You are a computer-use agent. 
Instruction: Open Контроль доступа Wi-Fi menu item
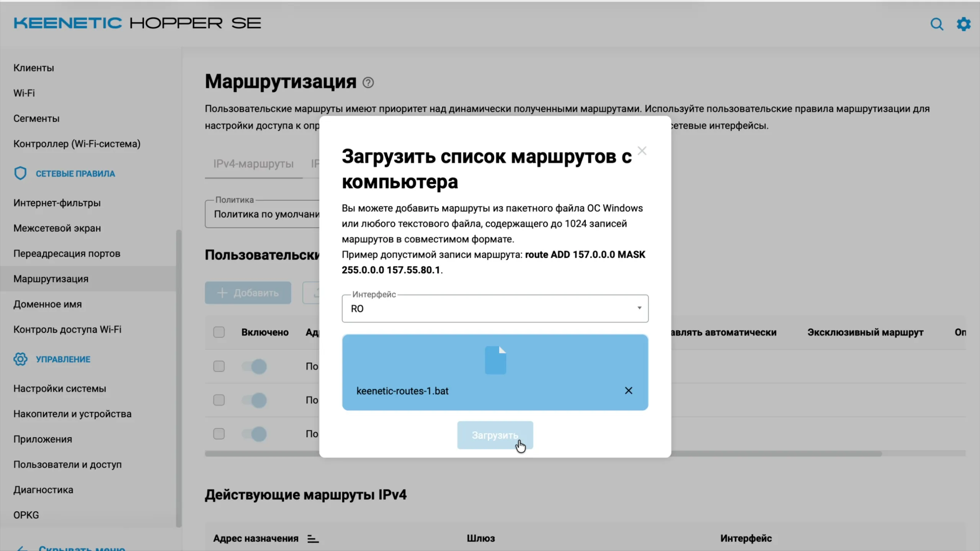67,329
